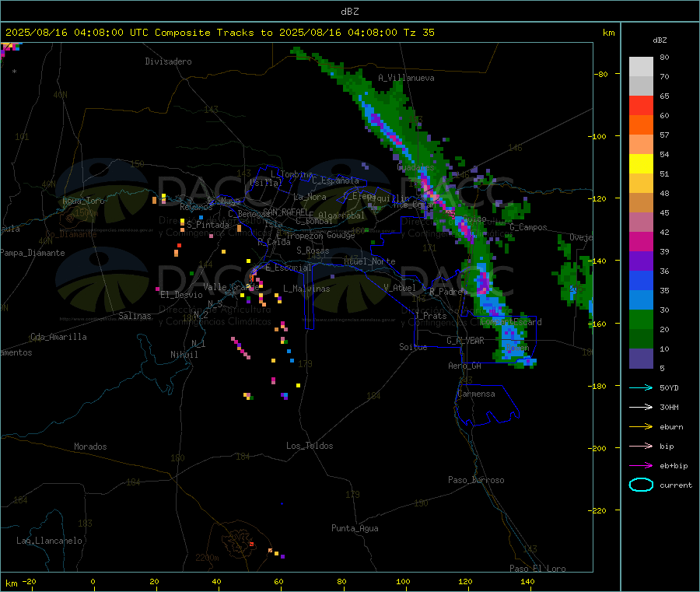Click the '-20' tick on bottom axis
700x592 pixels.
[x=29, y=581]
